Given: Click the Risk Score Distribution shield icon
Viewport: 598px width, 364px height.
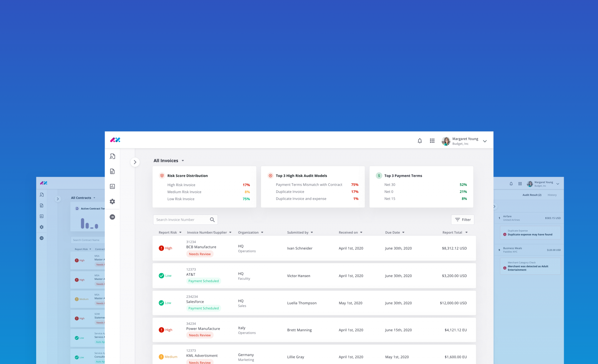Looking at the screenshot, I should pyautogui.click(x=162, y=176).
